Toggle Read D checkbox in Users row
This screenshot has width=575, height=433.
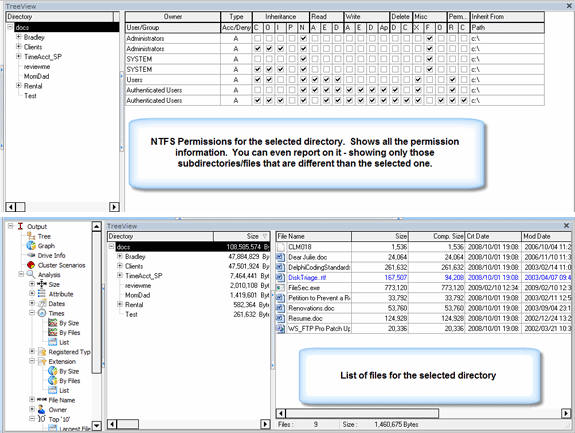(338, 80)
